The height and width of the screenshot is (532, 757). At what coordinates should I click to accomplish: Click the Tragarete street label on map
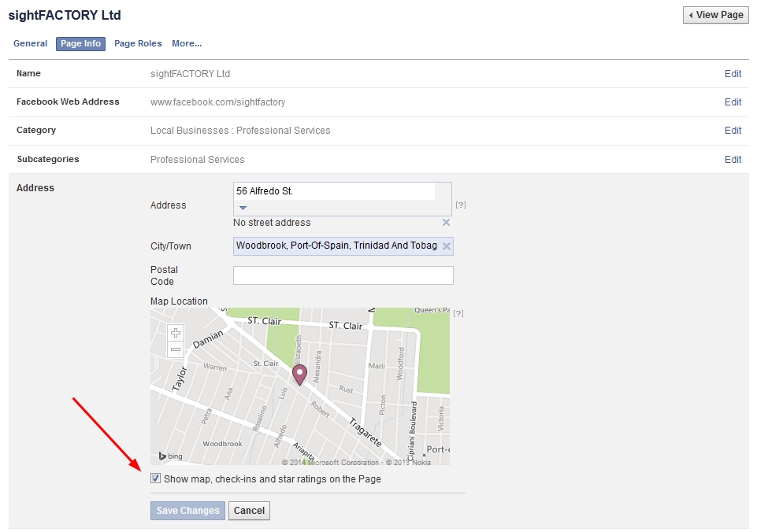pyautogui.click(x=366, y=432)
